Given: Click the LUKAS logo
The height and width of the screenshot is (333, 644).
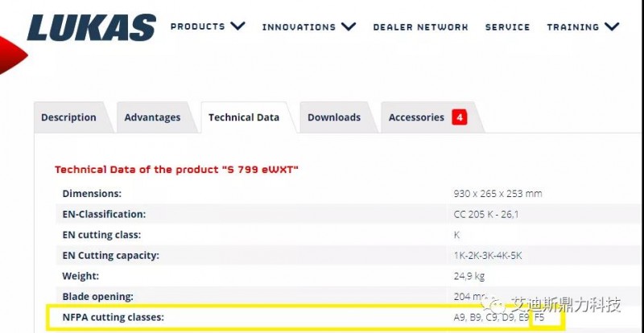Looking at the screenshot, I should click(91, 27).
